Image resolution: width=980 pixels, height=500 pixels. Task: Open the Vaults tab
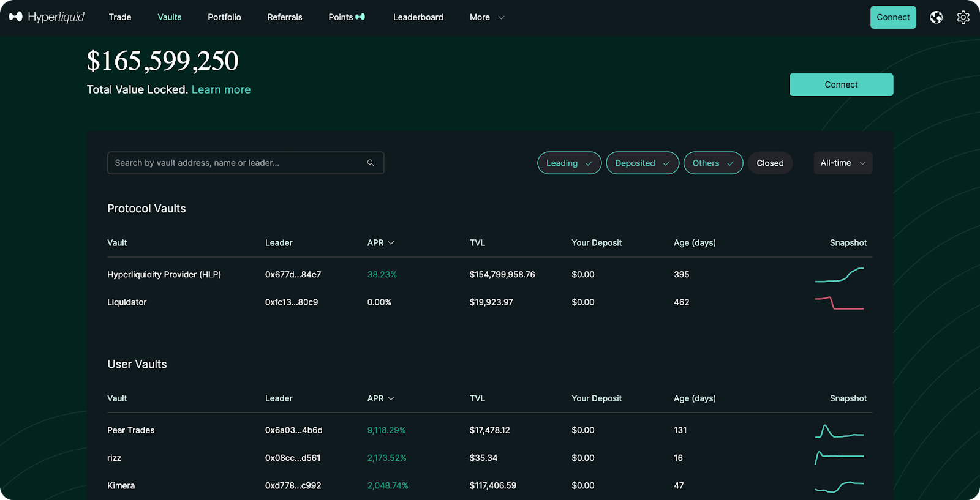coord(170,17)
